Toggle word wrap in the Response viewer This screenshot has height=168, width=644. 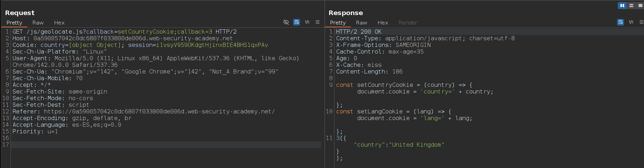(x=620, y=22)
